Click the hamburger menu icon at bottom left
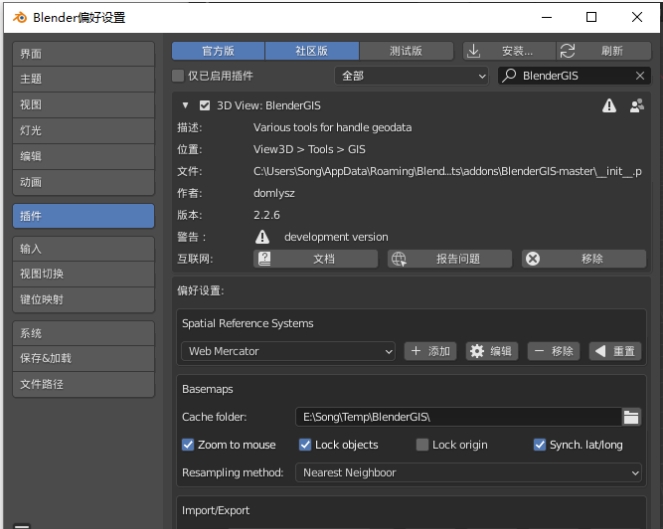Viewport: 663px width, 529px height. click(x=22, y=526)
